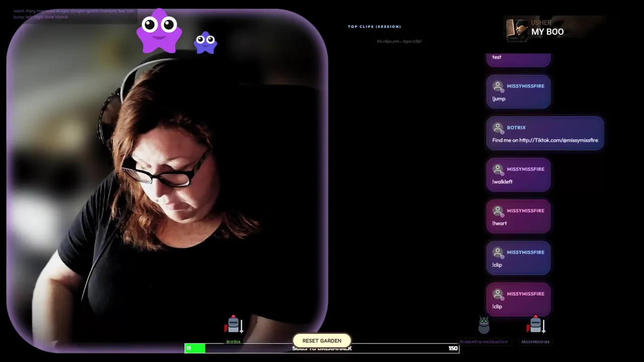644x362 pixels.
Task: Open the Usher album art thumbnail
Action: tap(517, 30)
